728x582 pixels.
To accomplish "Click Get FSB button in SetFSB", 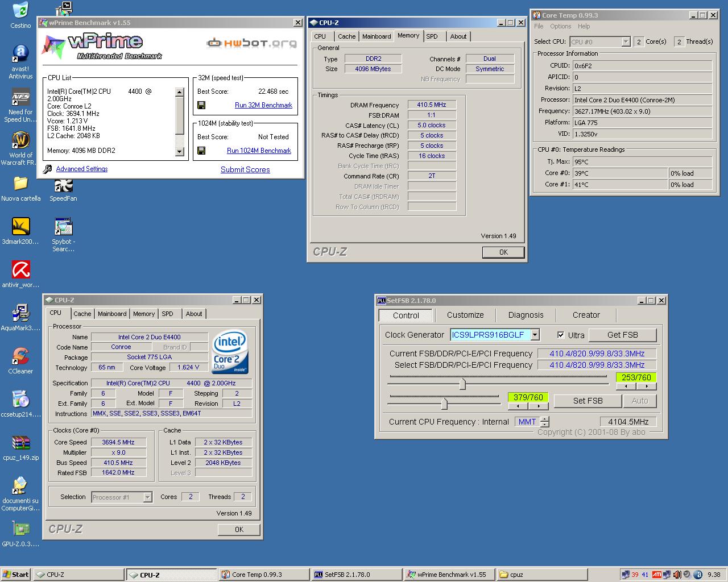I will (x=623, y=335).
